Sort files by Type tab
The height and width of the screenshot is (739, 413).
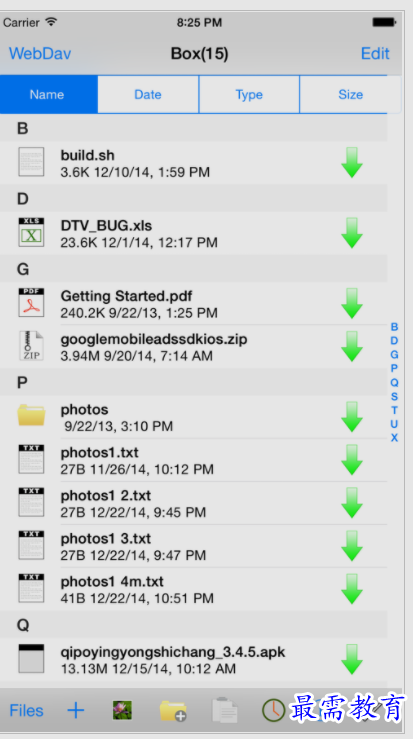pyautogui.click(x=249, y=94)
